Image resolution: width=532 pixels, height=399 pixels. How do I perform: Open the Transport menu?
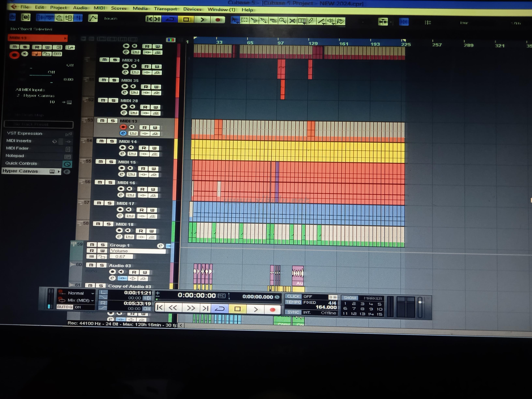[165, 9]
